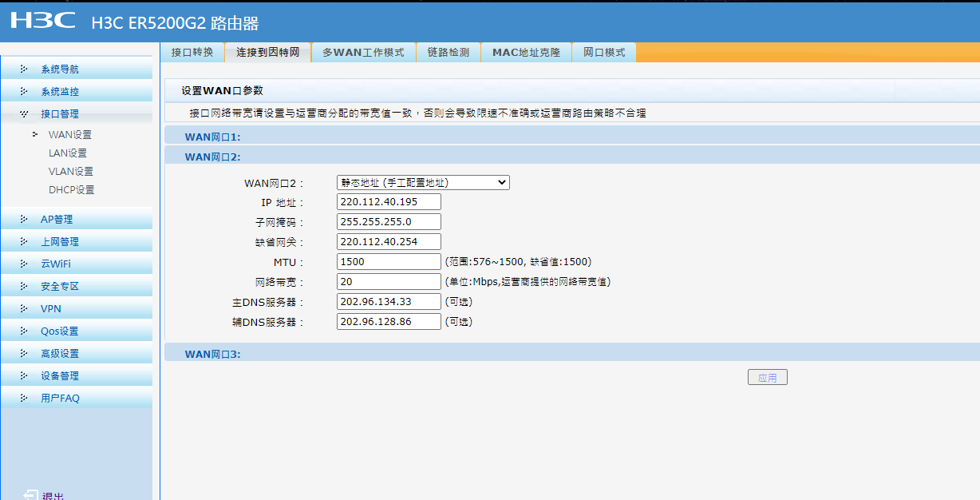
Task: Click the logout icon beside 退出
Action: coord(30,495)
